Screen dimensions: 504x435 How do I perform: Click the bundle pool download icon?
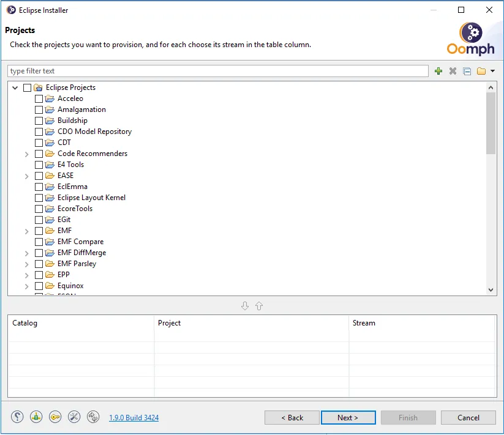(x=36, y=417)
